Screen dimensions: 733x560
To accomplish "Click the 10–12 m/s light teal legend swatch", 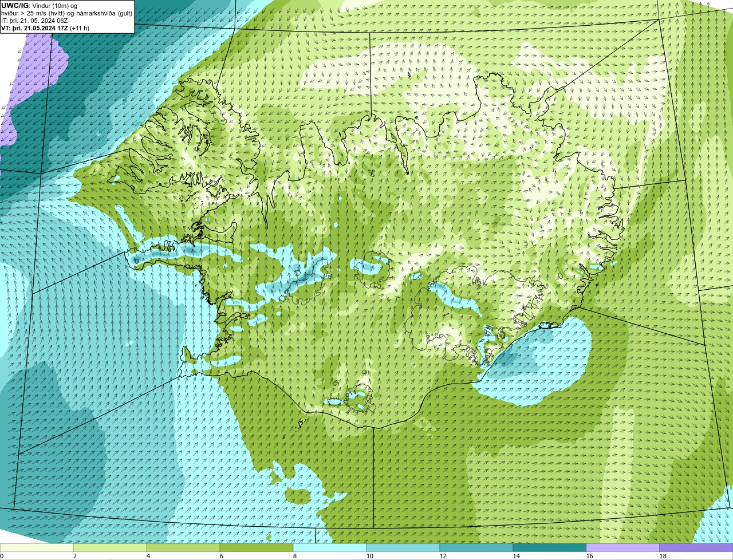I will point(403,548).
